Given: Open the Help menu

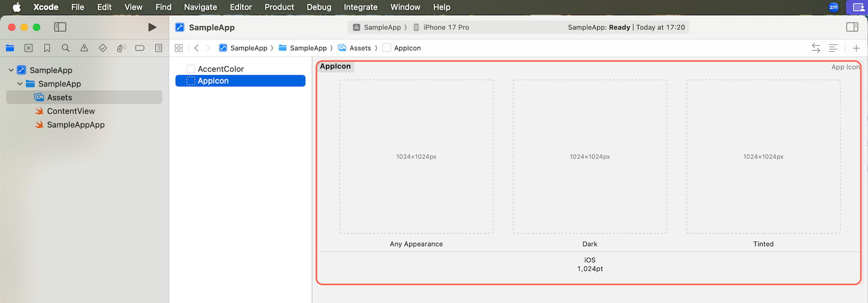Looking at the screenshot, I should pyautogui.click(x=441, y=7).
